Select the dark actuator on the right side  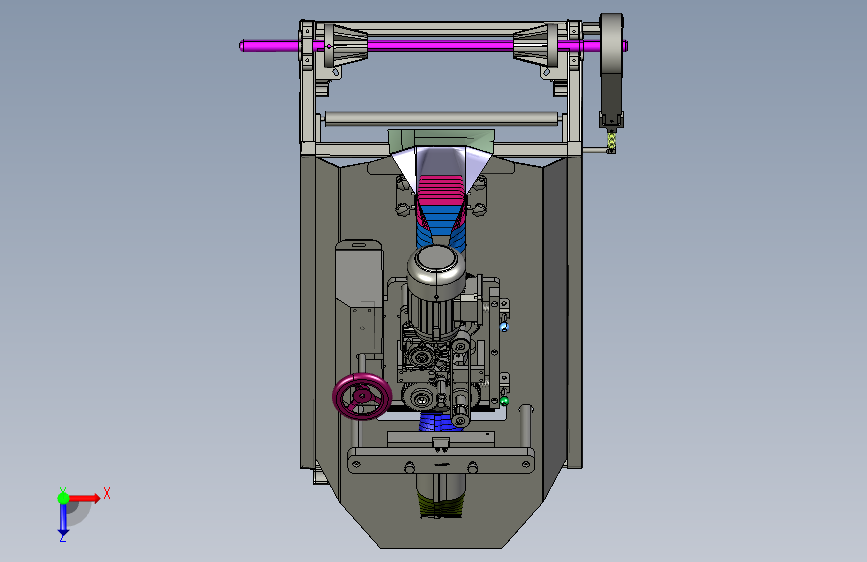(x=611, y=100)
